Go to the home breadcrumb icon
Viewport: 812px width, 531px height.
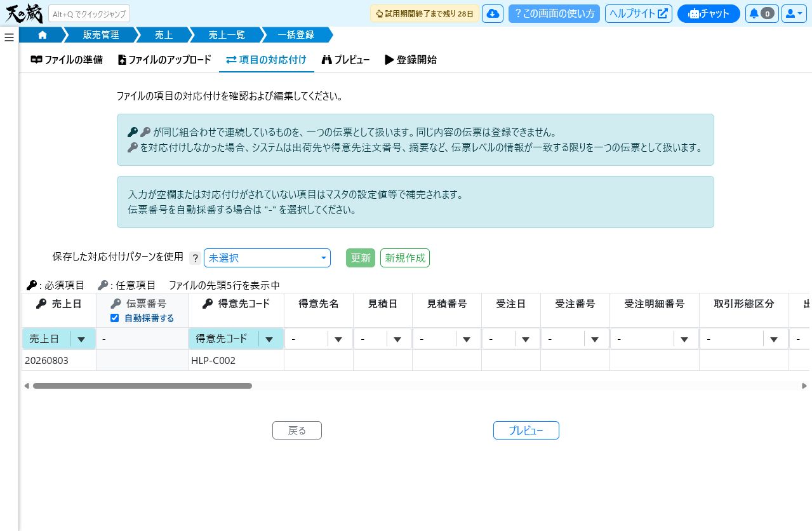43,35
